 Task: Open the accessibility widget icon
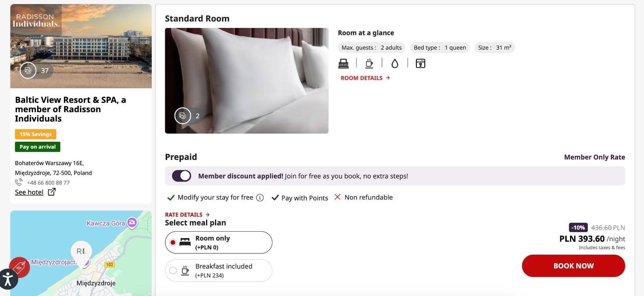coord(8,279)
